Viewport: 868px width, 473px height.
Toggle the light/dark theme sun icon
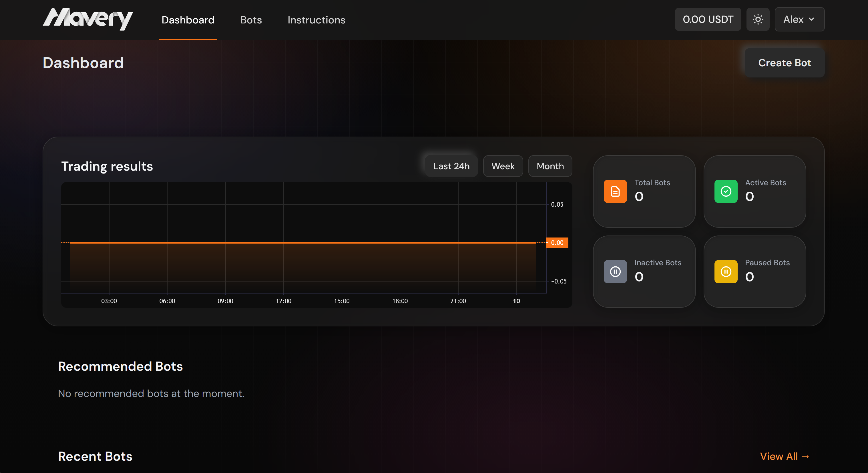pos(758,19)
